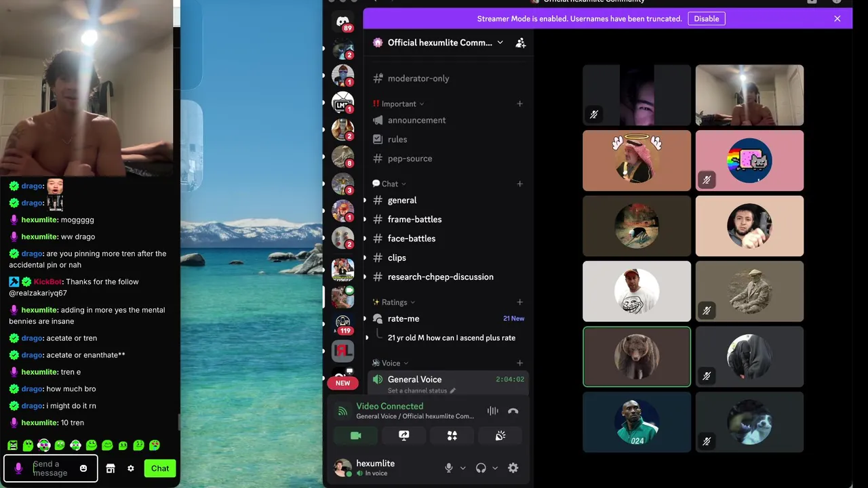Open the invite members icon beside server name
This screenshot has height=488, width=868.
521,43
